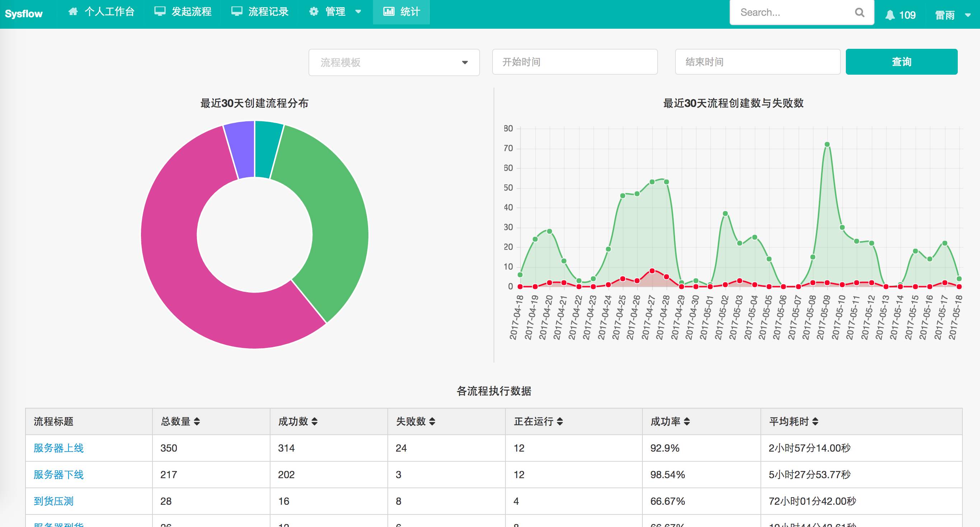Image resolution: width=980 pixels, height=527 pixels.
Task: Open the 到货压测 link
Action: click(x=54, y=501)
